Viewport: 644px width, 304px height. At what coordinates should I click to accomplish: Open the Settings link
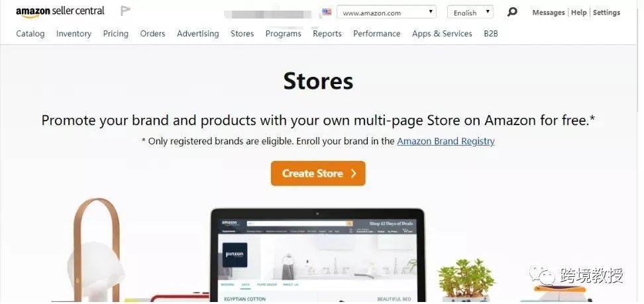pos(606,13)
